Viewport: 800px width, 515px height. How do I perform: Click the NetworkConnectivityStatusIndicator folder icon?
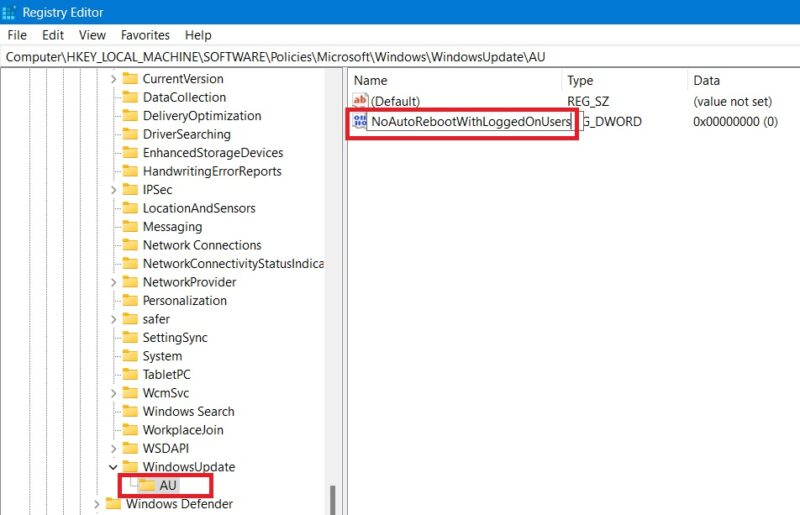tap(130, 263)
